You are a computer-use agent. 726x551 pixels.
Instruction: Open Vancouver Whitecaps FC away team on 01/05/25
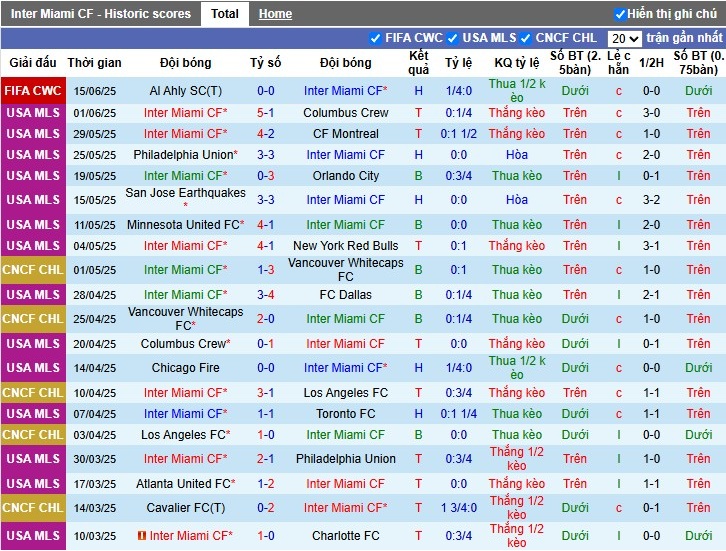pos(346,269)
